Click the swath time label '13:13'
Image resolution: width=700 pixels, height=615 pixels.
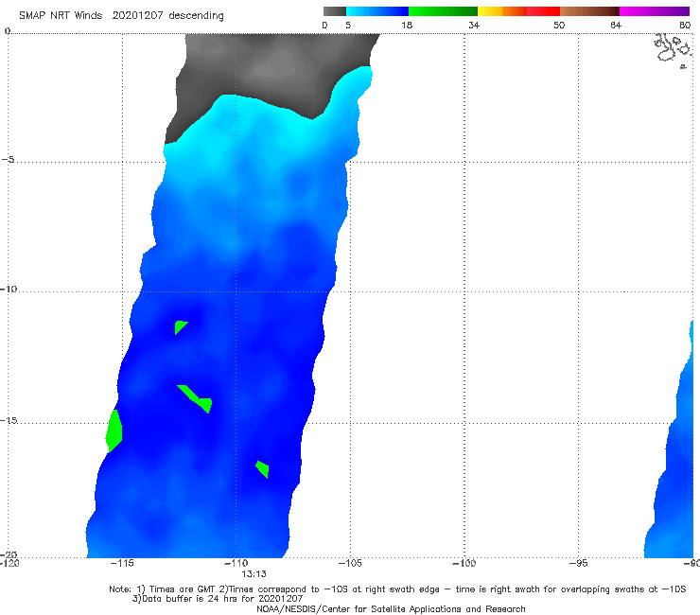(x=254, y=574)
